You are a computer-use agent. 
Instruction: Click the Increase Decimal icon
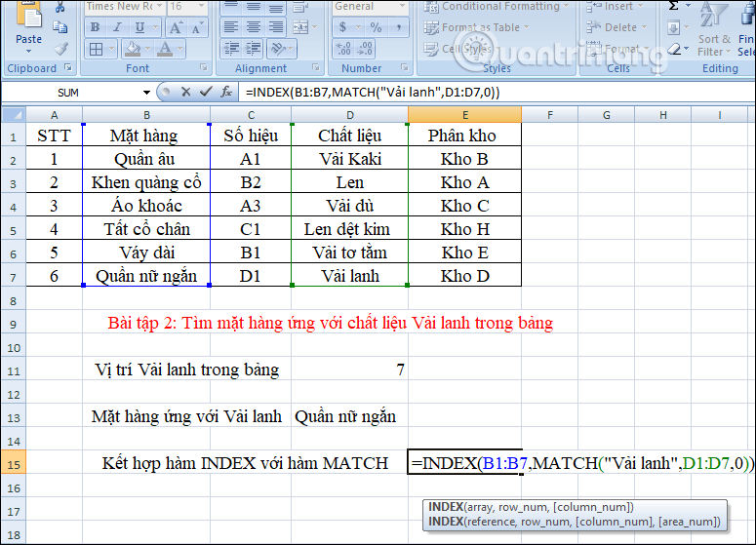coord(343,48)
